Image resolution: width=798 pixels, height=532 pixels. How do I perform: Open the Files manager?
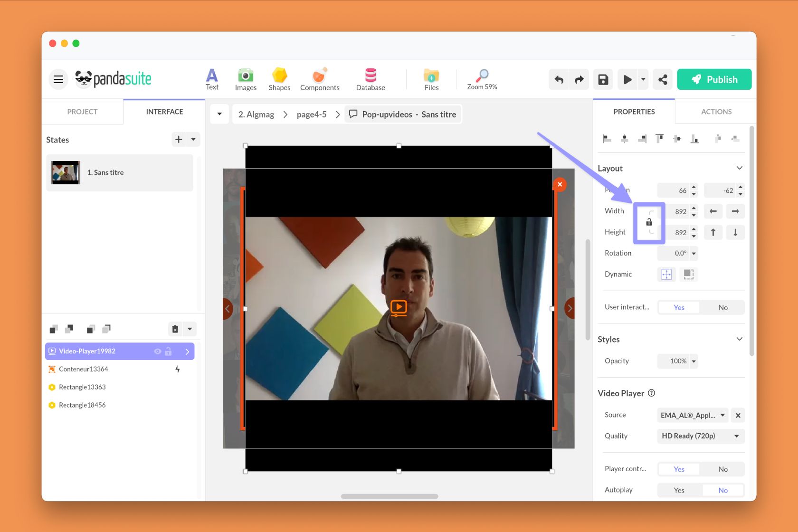[430, 79]
